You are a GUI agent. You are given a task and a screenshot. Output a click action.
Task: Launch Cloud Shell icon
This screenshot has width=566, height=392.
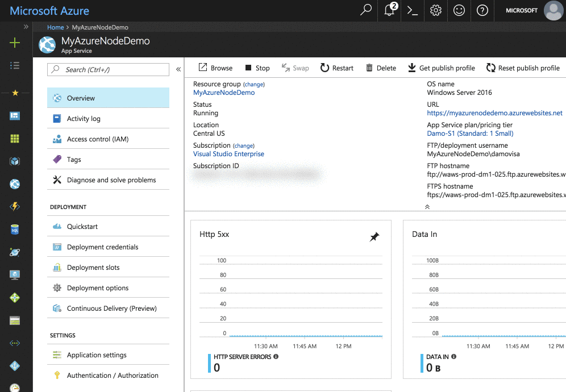click(x=412, y=10)
